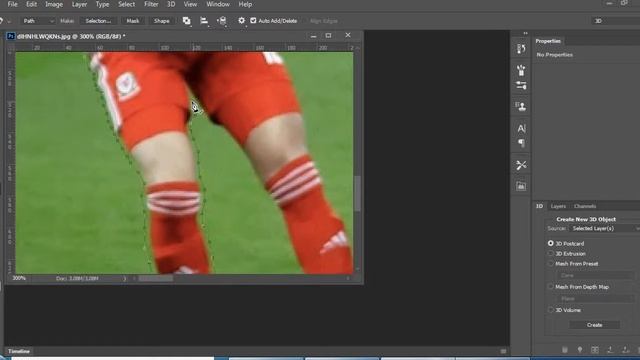The width and height of the screenshot is (640, 360).
Task: Switch to the Layers tab
Action: coord(558,206)
